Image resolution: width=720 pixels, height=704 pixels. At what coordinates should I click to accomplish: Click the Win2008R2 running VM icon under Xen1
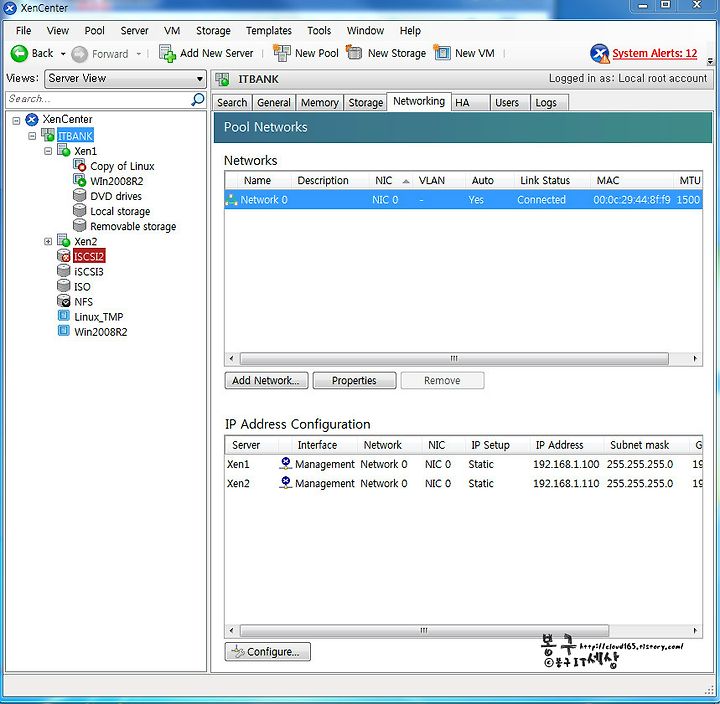point(79,180)
